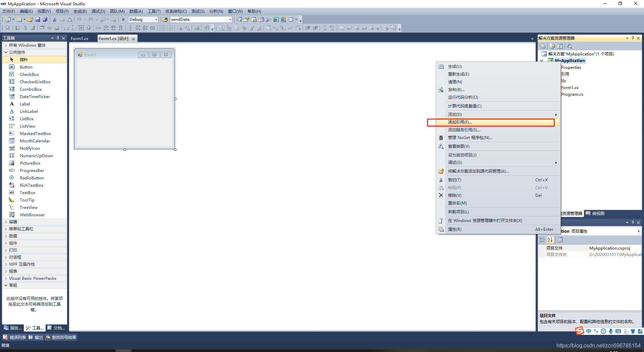Screen dimensions: 644x352
Task: Pin the Solution Explorer panel via pushpin
Action: tap(633, 38)
